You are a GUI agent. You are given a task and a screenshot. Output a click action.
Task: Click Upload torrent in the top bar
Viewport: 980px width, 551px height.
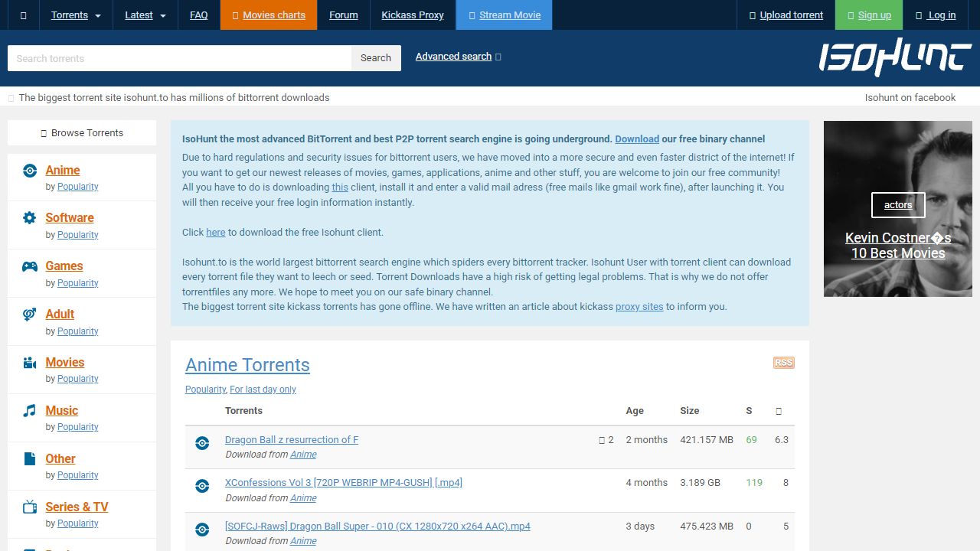(786, 15)
